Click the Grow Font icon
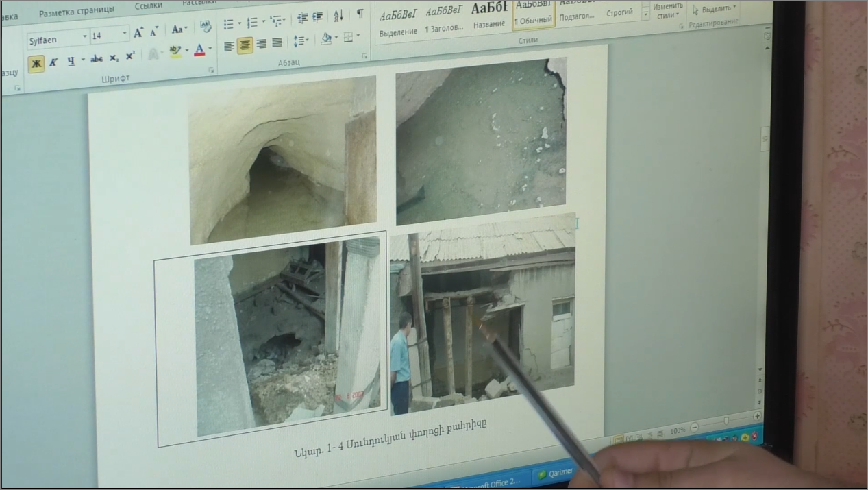The image size is (868, 490). (138, 33)
